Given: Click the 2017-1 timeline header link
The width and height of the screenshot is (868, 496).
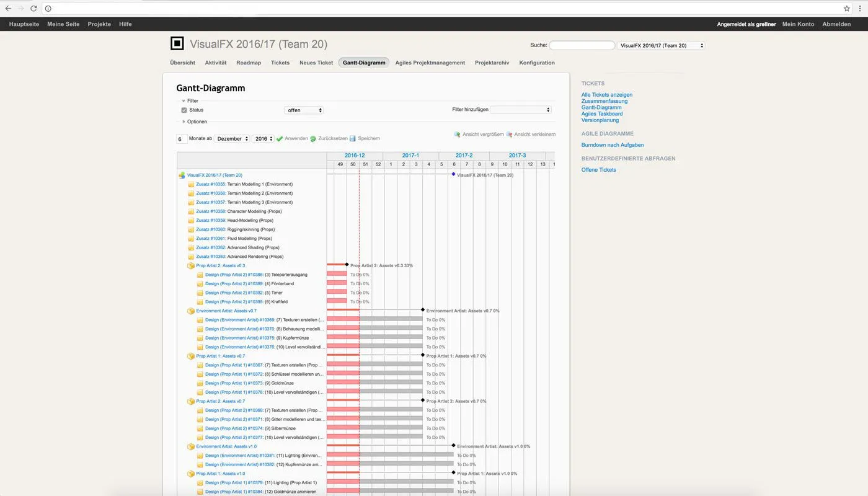Looking at the screenshot, I should coord(410,156).
